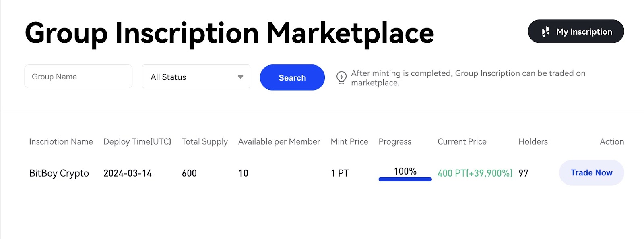Viewport: 644px width, 239px height.
Task: Click the Inscription Name column header
Action: 61,142
